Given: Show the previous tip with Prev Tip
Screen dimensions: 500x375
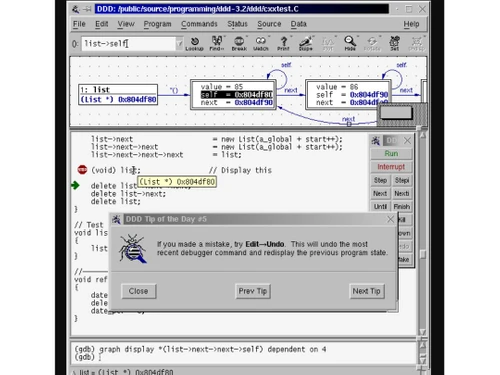Looking at the screenshot, I should (x=253, y=291).
